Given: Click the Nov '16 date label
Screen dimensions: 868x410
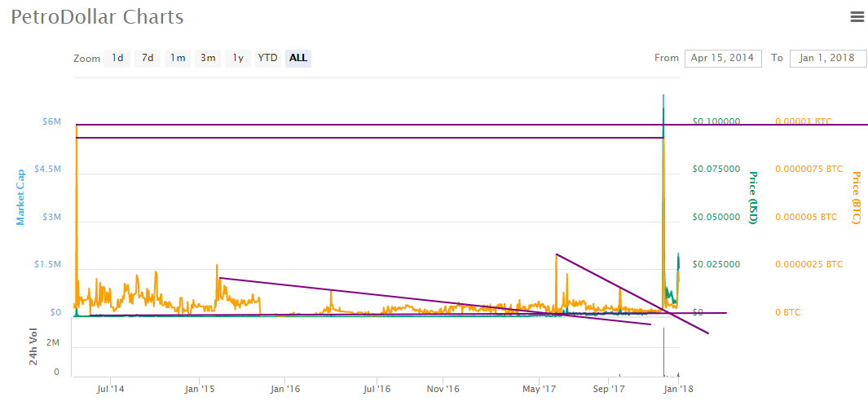Looking at the screenshot, I should coord(443,389).
